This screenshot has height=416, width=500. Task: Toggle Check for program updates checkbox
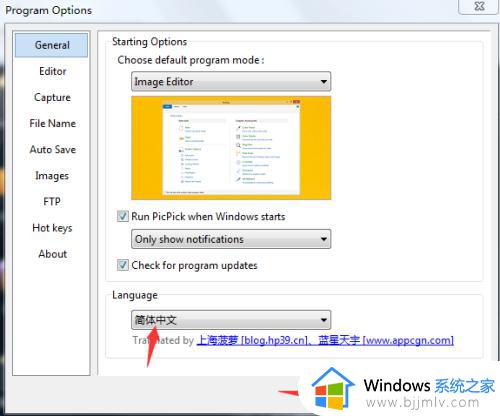coord(122,265)
